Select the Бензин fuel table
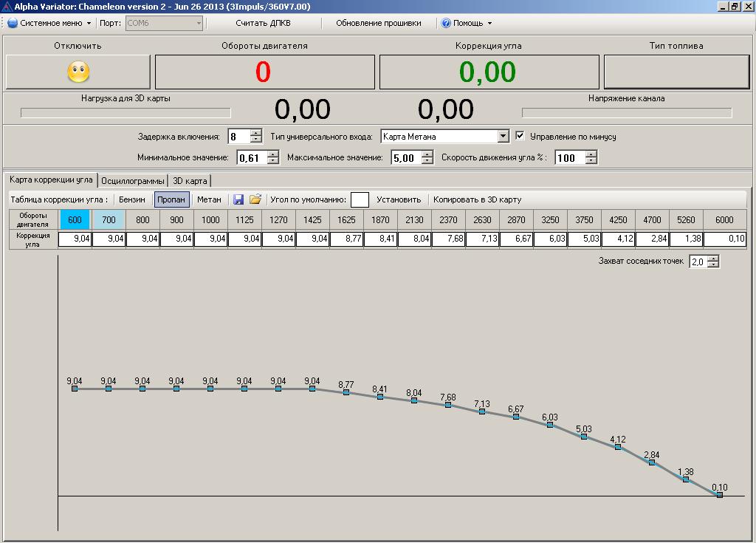756x543 pixels. [x=132, y=199]
